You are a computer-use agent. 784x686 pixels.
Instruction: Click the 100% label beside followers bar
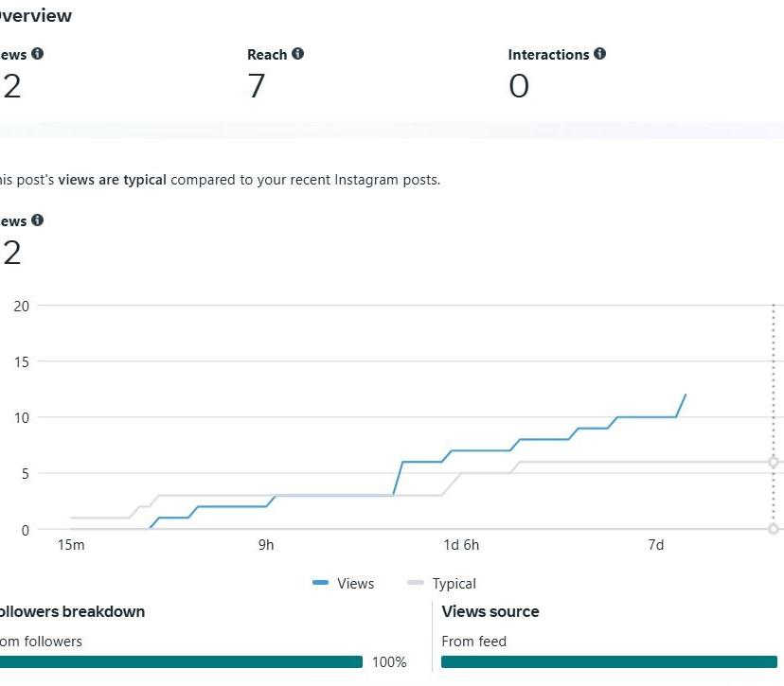tap(389, 662)
